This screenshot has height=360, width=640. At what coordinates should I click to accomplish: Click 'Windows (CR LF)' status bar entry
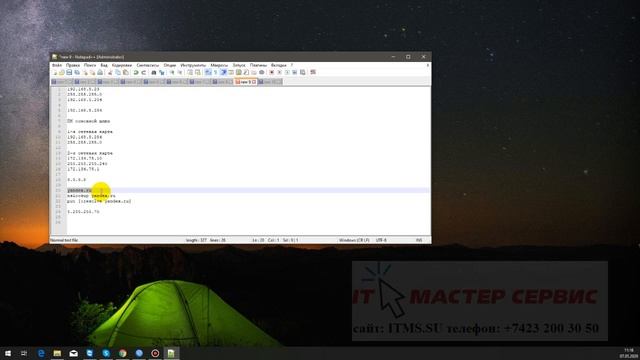tap(354, 240)
